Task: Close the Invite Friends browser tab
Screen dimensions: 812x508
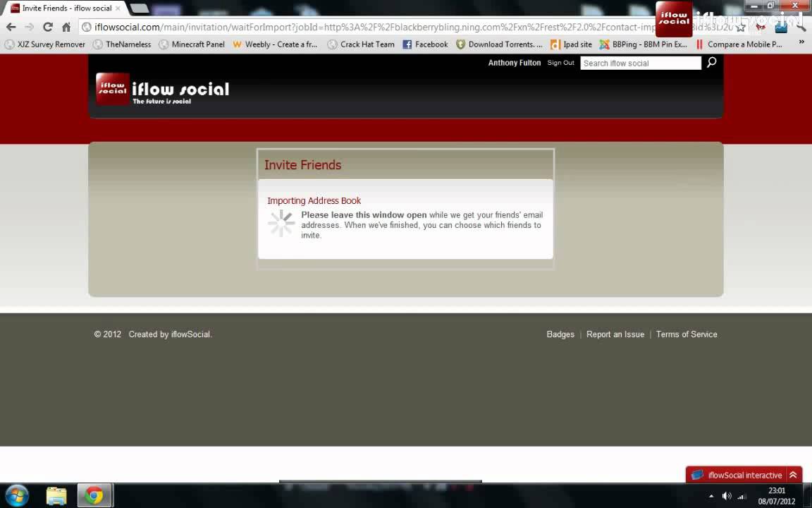Action: coord(118,8)
